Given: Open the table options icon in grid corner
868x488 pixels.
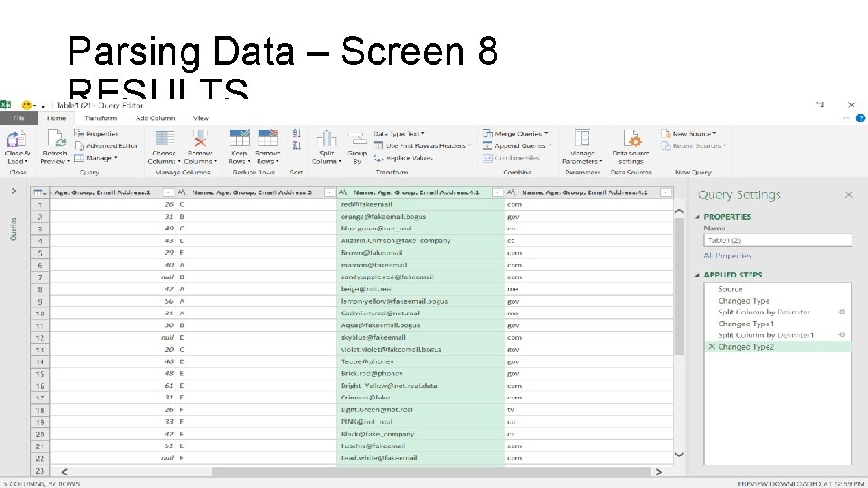Looking at the screenshot, I should click(x=40, y=192).
